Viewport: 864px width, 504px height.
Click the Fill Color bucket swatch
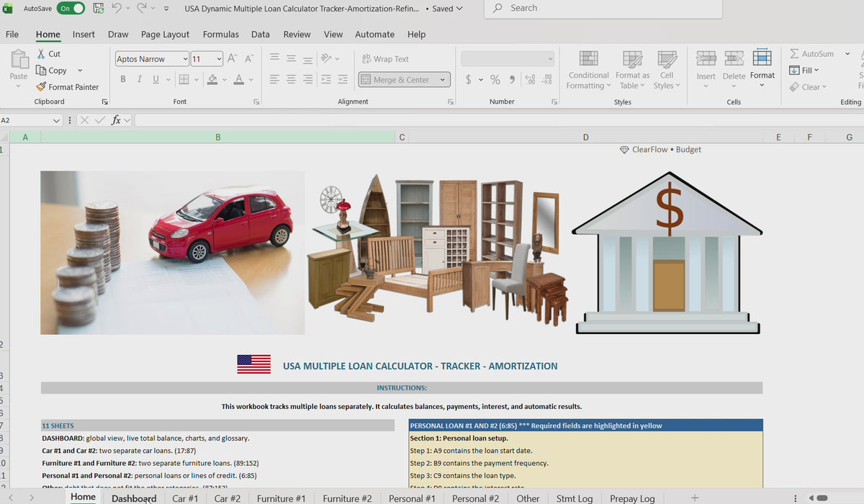212,79
